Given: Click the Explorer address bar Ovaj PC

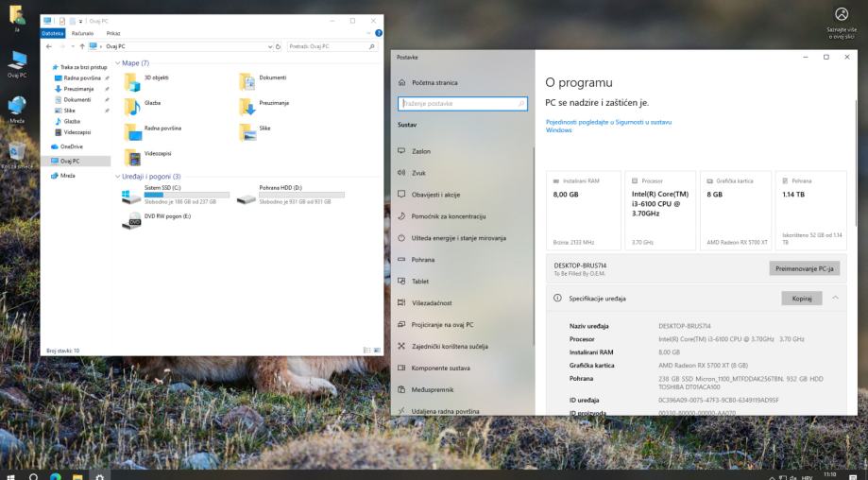Looking at the screenshot, I should click(115, 46).
